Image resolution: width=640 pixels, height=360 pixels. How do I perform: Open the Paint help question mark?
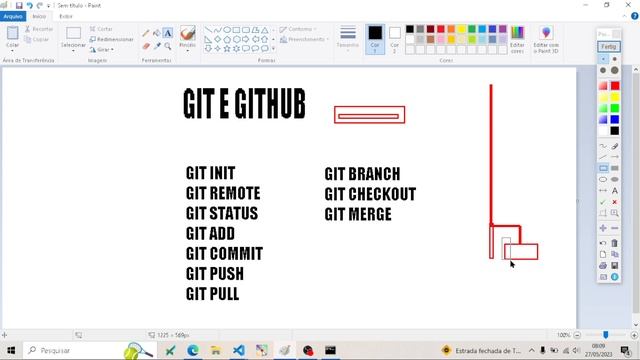click(635, 16)
